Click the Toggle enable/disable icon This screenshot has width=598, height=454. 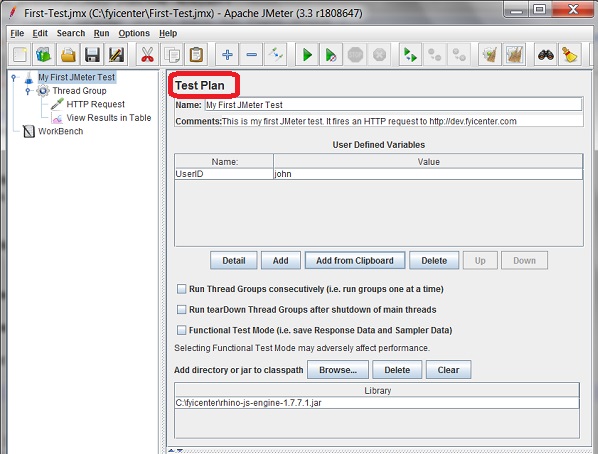275,55
